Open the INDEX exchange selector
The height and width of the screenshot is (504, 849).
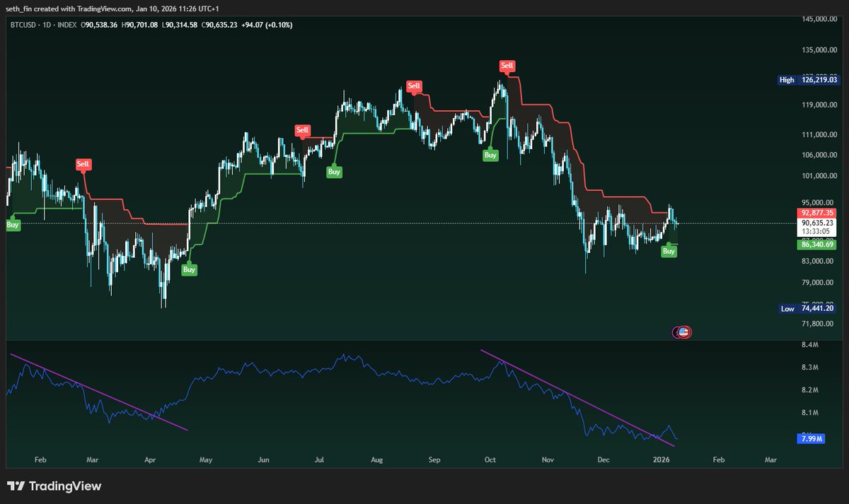pos(69,23)
